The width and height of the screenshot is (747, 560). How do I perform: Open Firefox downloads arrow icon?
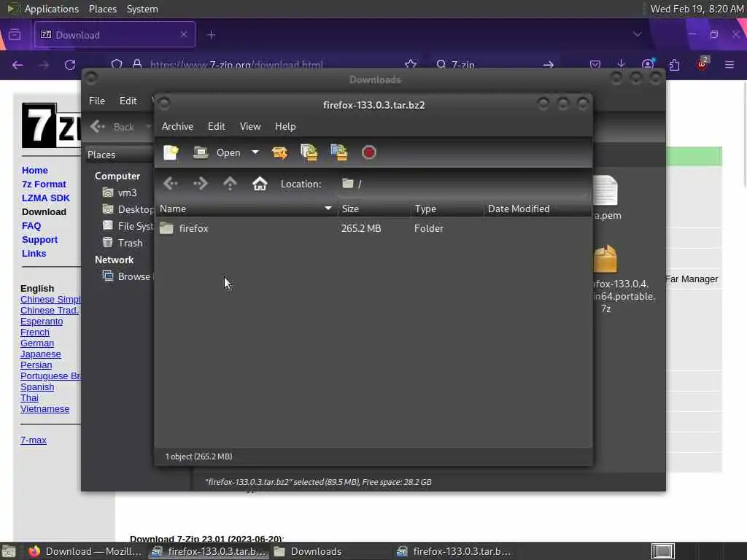621,64
